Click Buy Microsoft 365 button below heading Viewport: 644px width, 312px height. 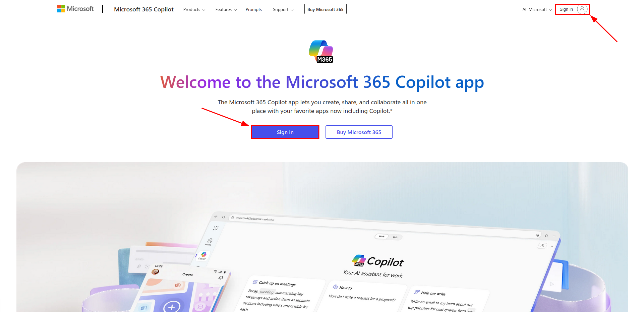tap(359, 132)
